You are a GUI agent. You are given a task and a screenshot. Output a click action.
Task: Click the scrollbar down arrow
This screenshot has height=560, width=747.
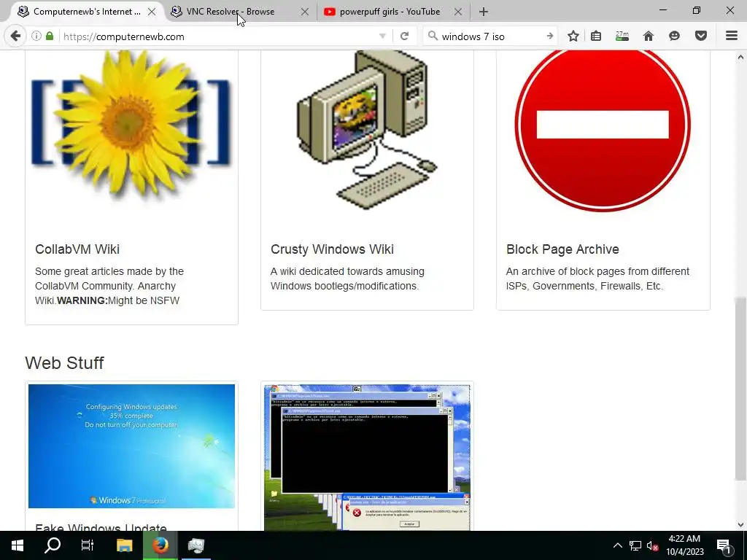point(740,524)
